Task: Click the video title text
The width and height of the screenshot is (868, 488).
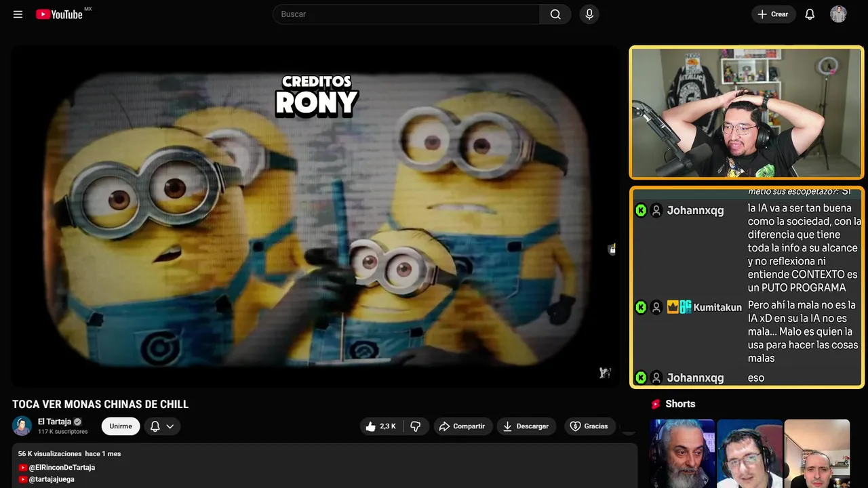Action: click(x=100, y=404)
